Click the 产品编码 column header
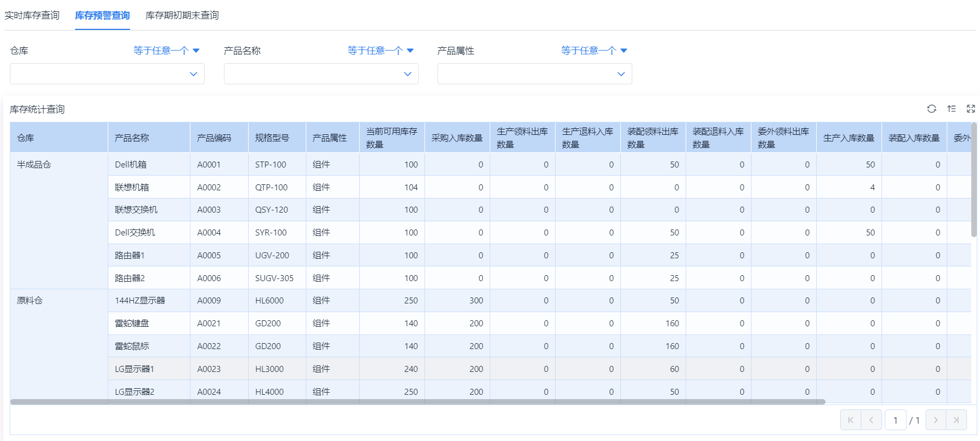The image size is (980, 441). click(x=219, y=138)
